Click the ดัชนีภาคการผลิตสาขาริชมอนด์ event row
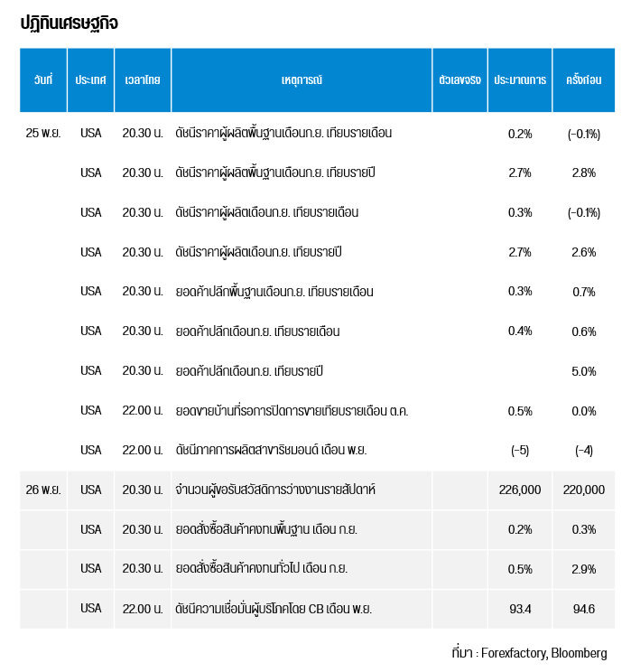This screenshot has width=631, height=672. [x=271, y=450]
